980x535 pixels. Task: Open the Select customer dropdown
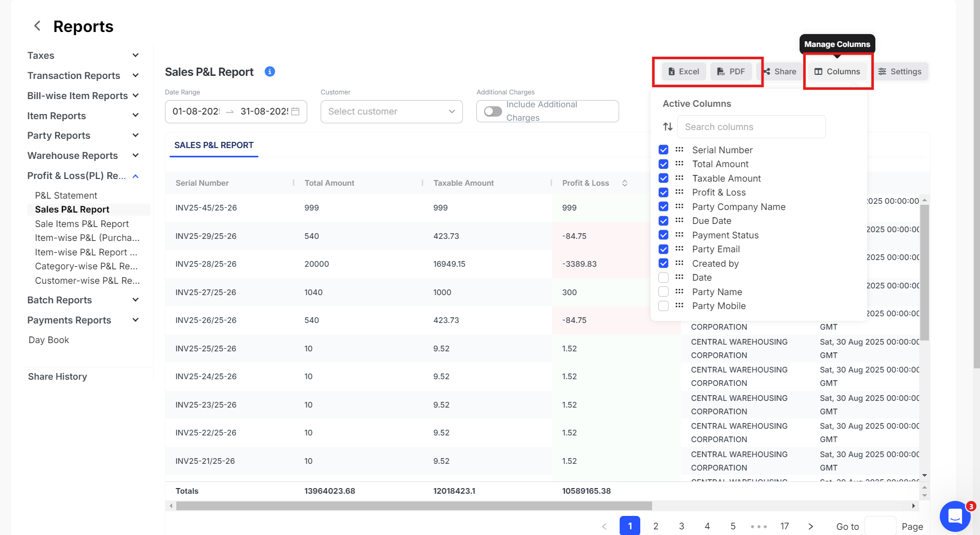click(391, 111)
